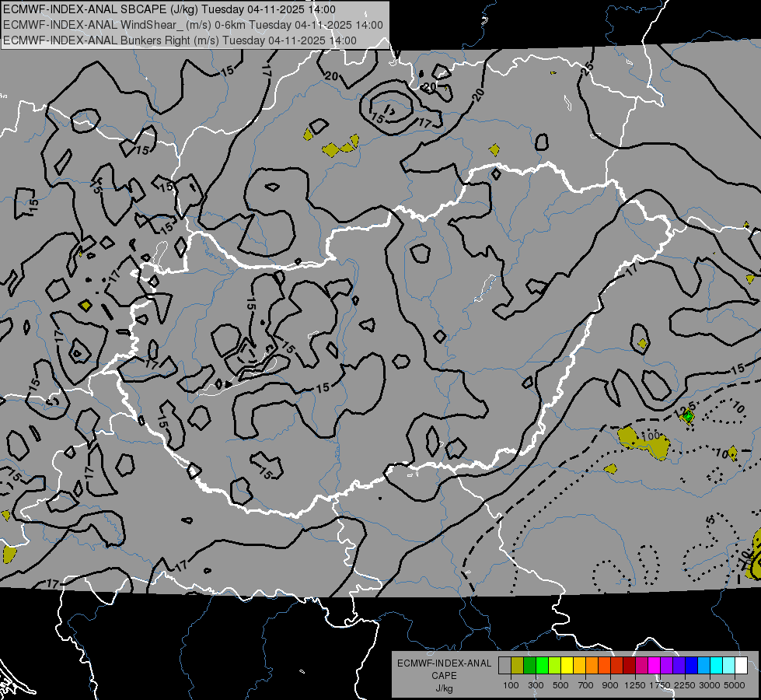Click the gold legend swatch
Viewport: 761px width, 700px height.
click(x=579, y=665)
